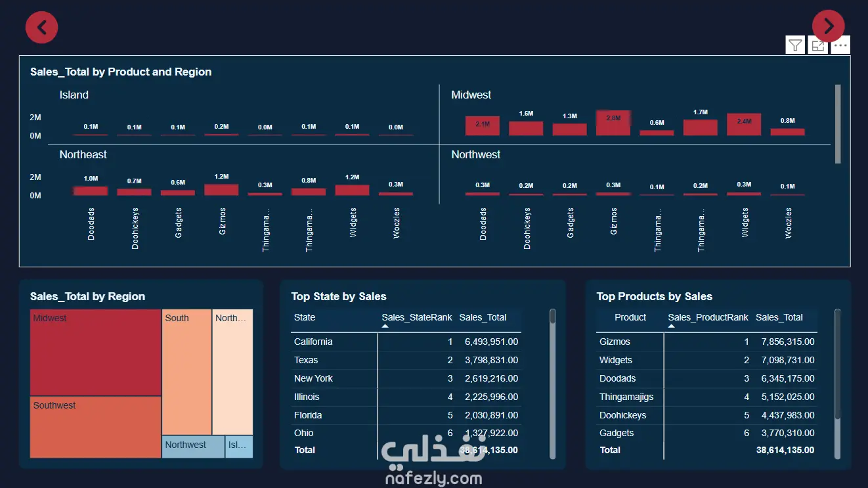The height and width of the screenshot is (488, 868).
Task: Click the Northeast Widgets 1.2M bar
Action: pyautogui.click(x=352, y=190)
